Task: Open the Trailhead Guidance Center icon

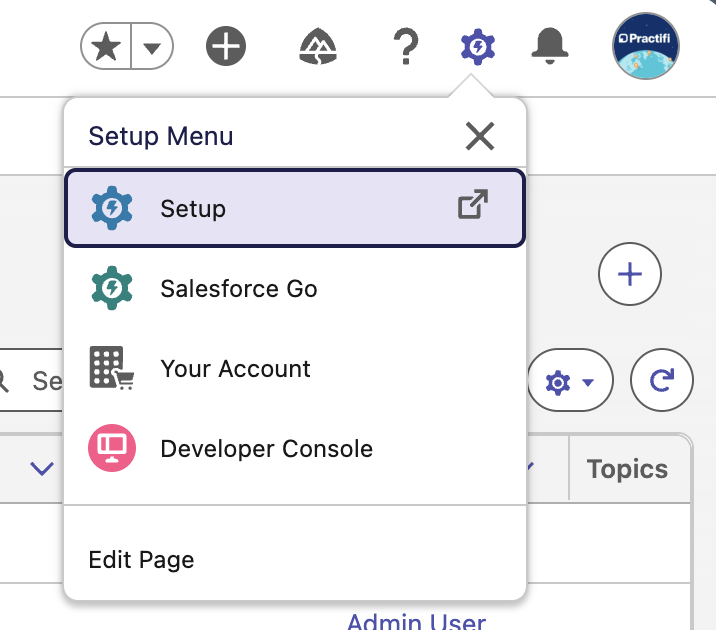Action: (x=318, y=46)
